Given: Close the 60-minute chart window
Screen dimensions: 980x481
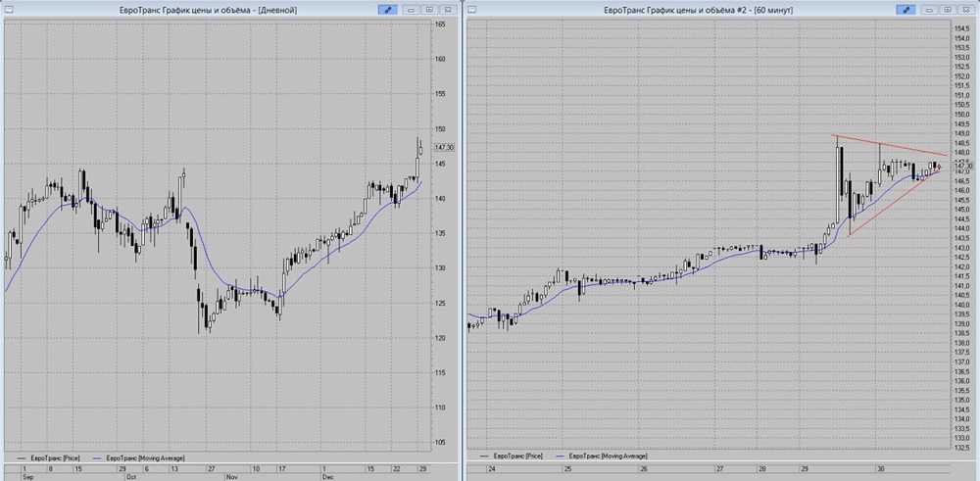Looking at the screenshot, I should pyautogui.click(x=966, y=10).
